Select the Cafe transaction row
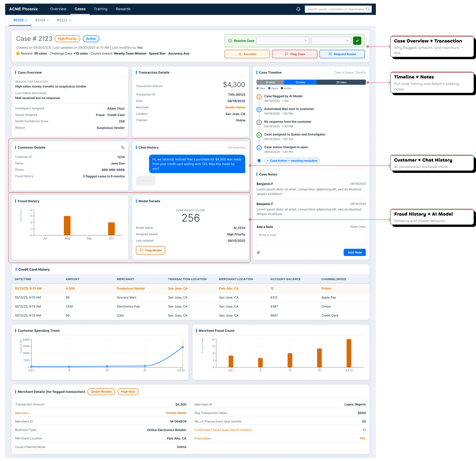The image size is (476, 461). 191,315
